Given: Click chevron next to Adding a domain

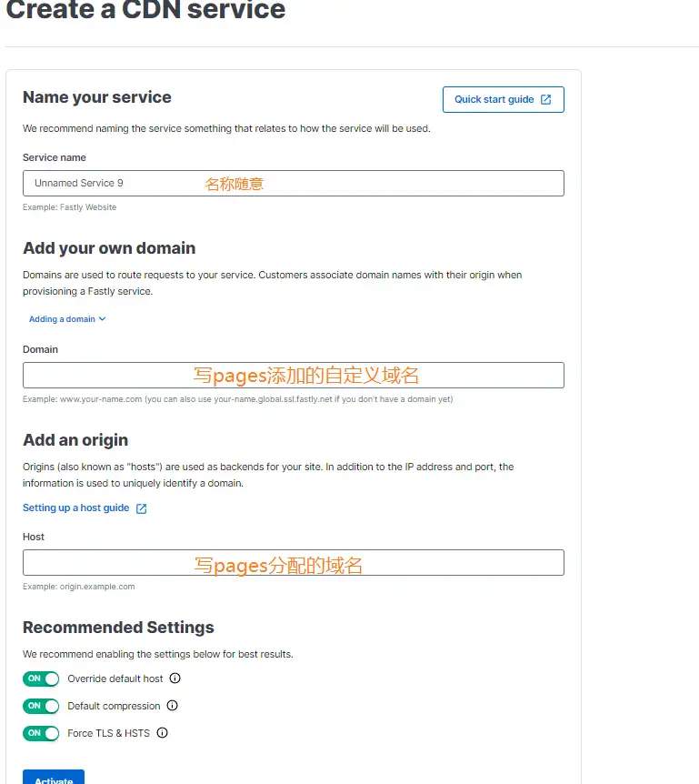Looking at the screenshot, I should [103, 319].
